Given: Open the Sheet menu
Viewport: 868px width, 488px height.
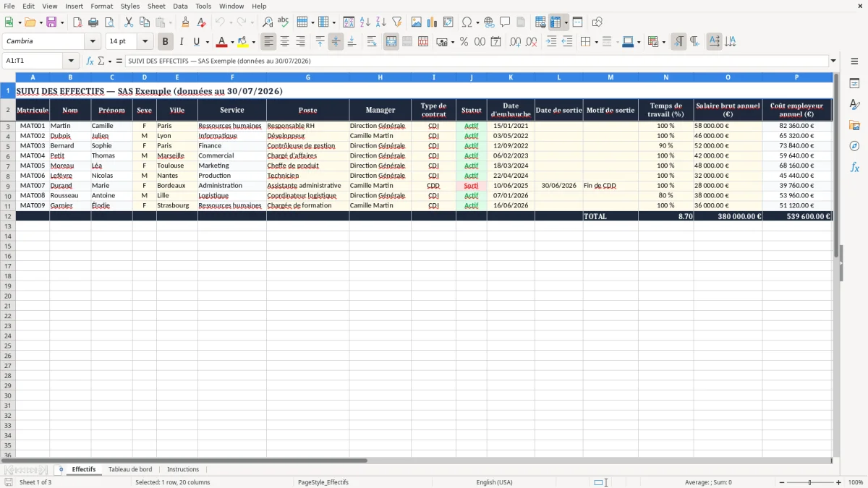Looking at the screenshot, I should coord(156,6).
